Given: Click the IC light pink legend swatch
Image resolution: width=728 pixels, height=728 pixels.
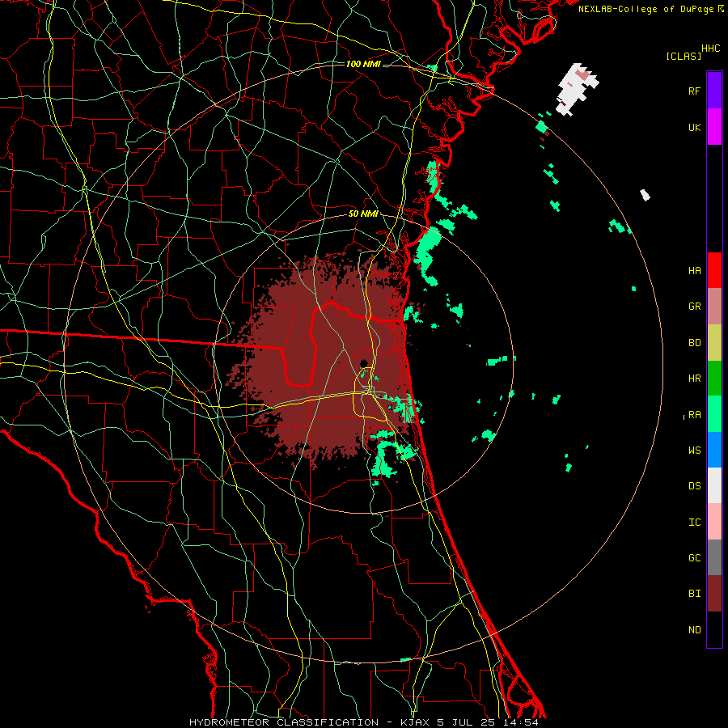Looking at the screenshot, I should (x=714, y=522).
